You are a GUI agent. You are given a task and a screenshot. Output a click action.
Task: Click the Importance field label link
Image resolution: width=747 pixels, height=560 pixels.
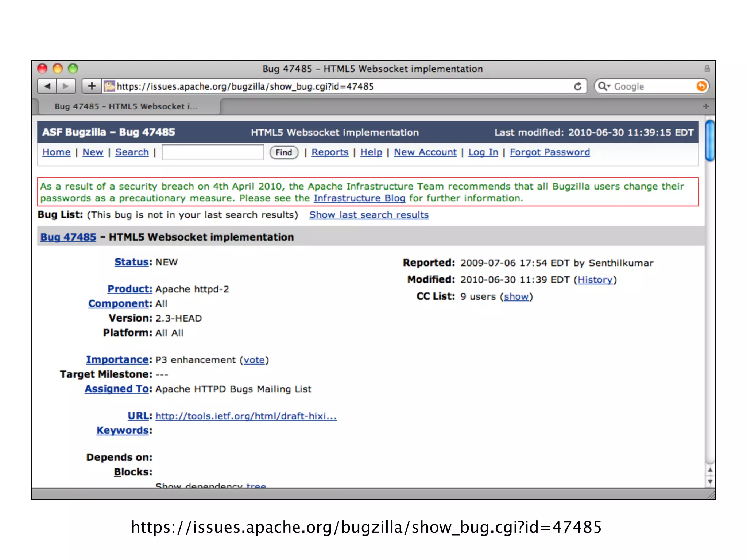(117, 360)
